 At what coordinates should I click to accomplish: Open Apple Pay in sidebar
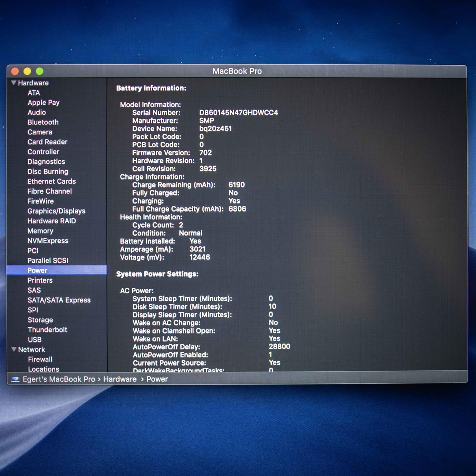click(44, 103)
